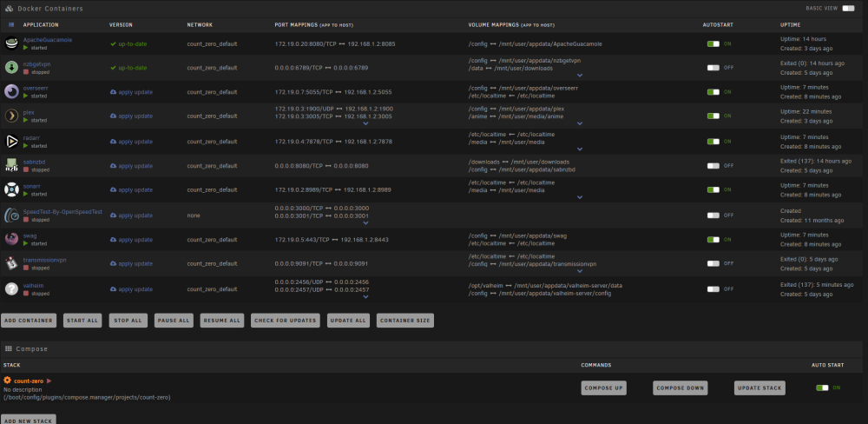Viewport: 868px width, 424px height.
Task: Click the red stopped square under sabnzbd
Action: 25,169
